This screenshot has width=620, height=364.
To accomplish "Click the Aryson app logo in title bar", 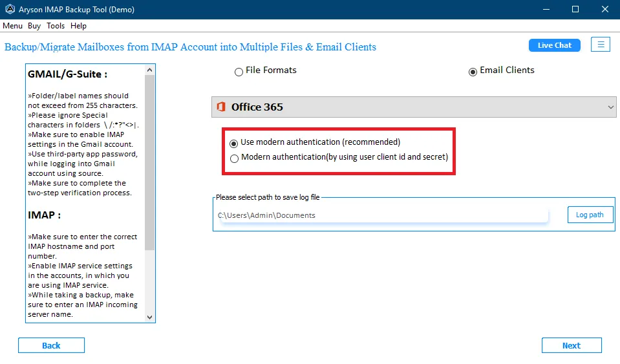I will pos(10,9).
